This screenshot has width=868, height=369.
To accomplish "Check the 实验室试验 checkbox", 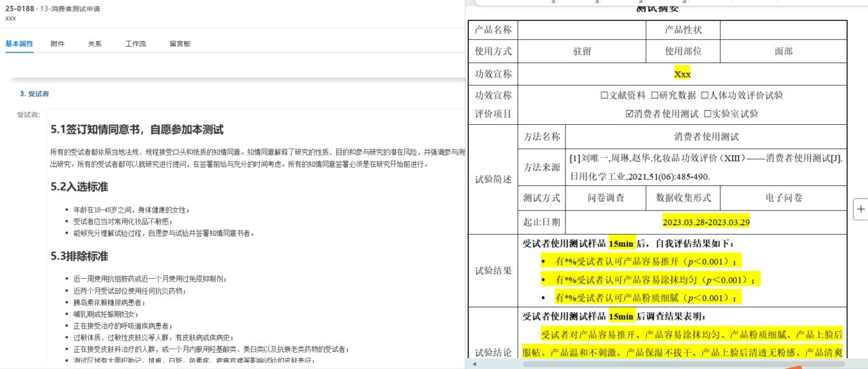I will [x=707, y=114].
